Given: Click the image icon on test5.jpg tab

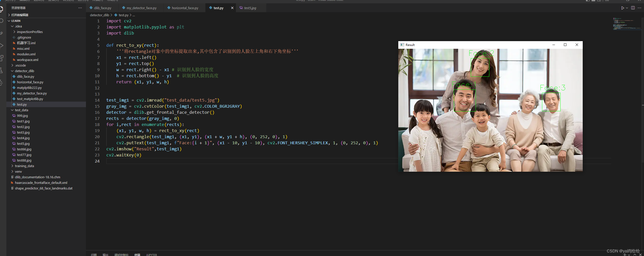Looking at the screenshot, I should [241, 8].
